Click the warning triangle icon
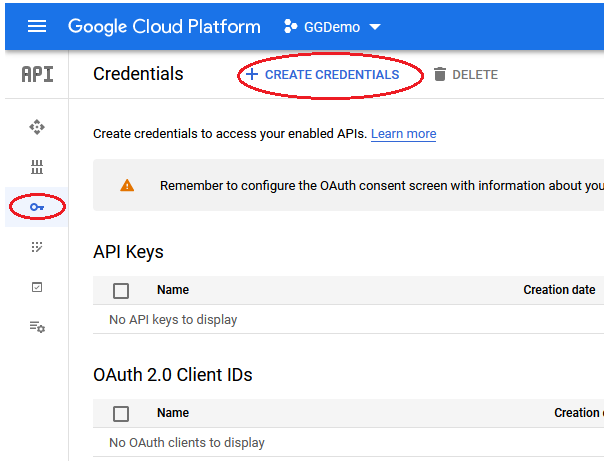Image resolution: width=609 pixels, height=461 pixels. pyautogui.click(x=127, y=185)
